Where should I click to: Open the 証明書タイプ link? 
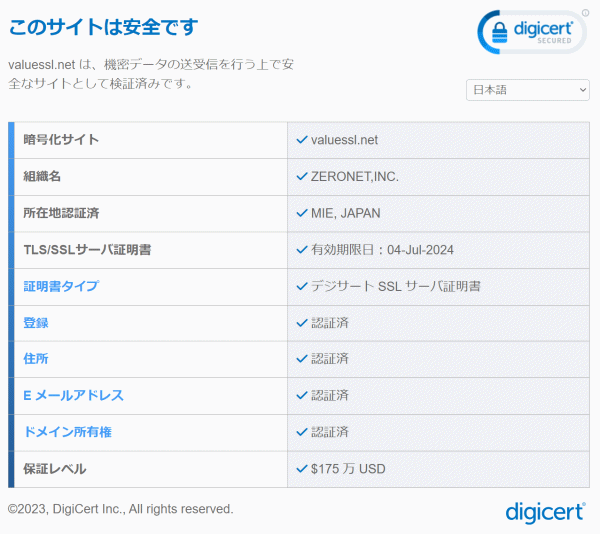coord(61,286)
